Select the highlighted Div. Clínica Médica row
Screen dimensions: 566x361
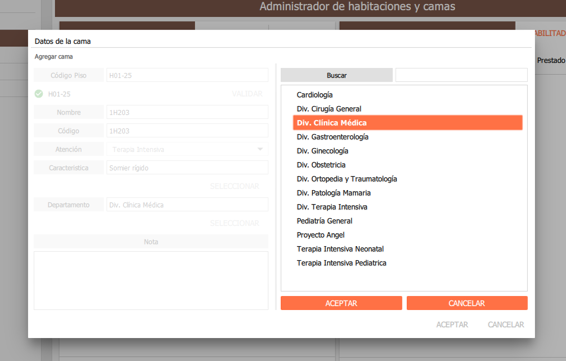coord(408,123)
